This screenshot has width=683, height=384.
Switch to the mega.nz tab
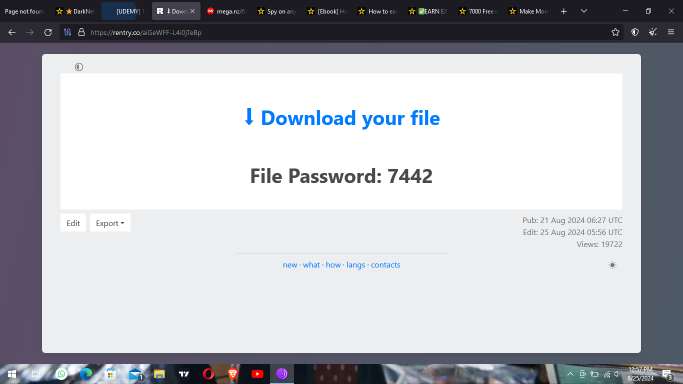tap(227, 11)
